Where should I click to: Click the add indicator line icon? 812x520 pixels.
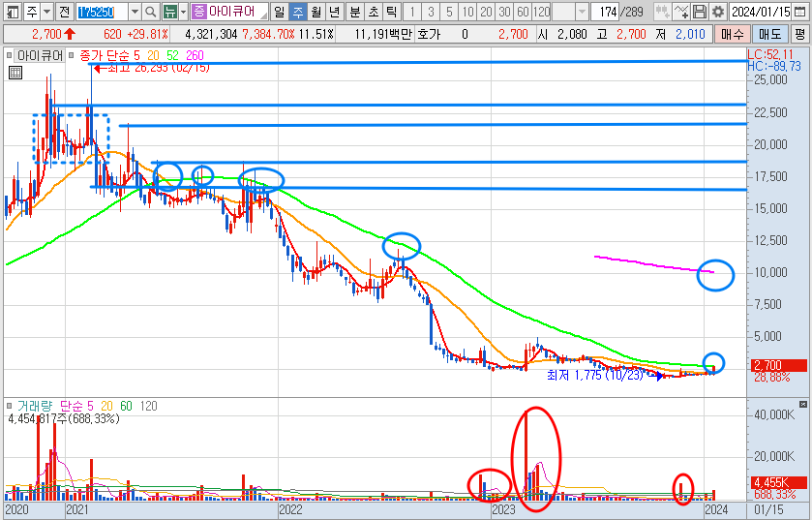pos(681,12)
